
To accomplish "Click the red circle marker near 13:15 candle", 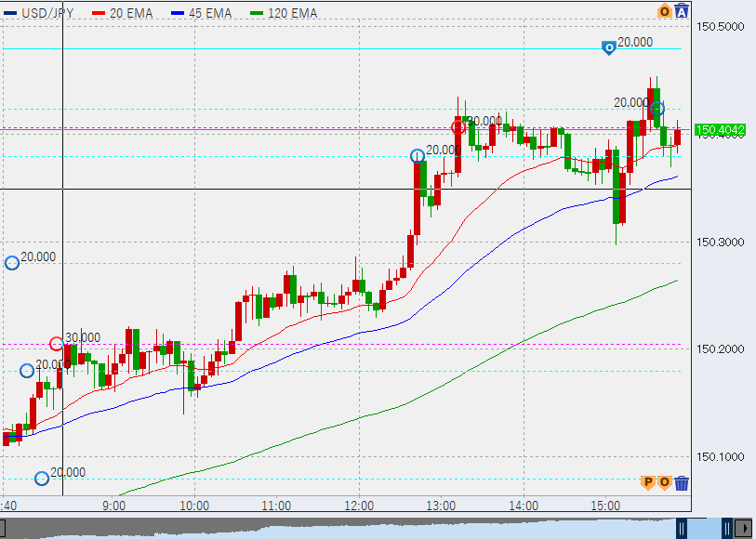I will (x=458, y=126).
